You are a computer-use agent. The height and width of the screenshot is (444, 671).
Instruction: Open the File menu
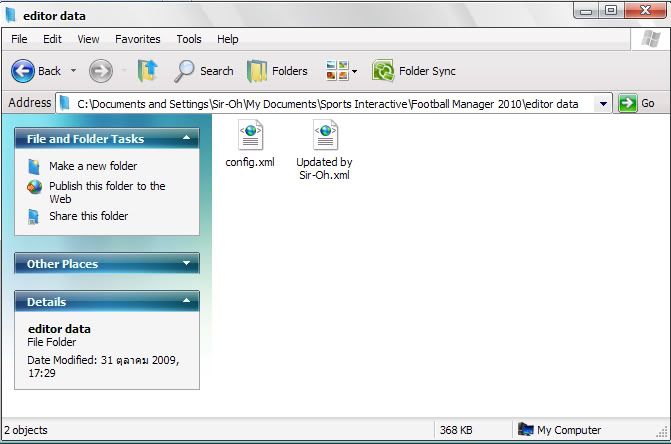pyautogui.click(x=19, y=39)
